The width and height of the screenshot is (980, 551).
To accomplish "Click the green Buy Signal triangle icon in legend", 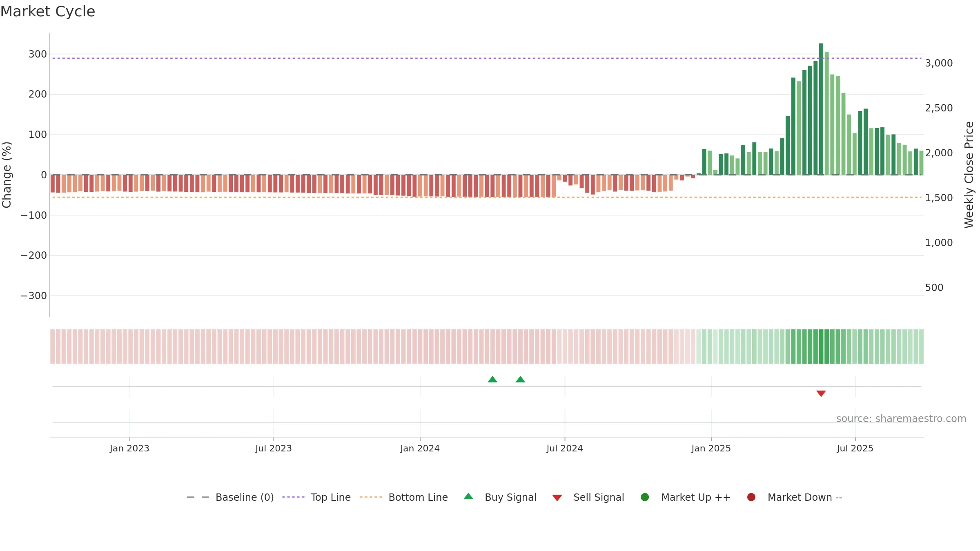I will pos(468,496).
